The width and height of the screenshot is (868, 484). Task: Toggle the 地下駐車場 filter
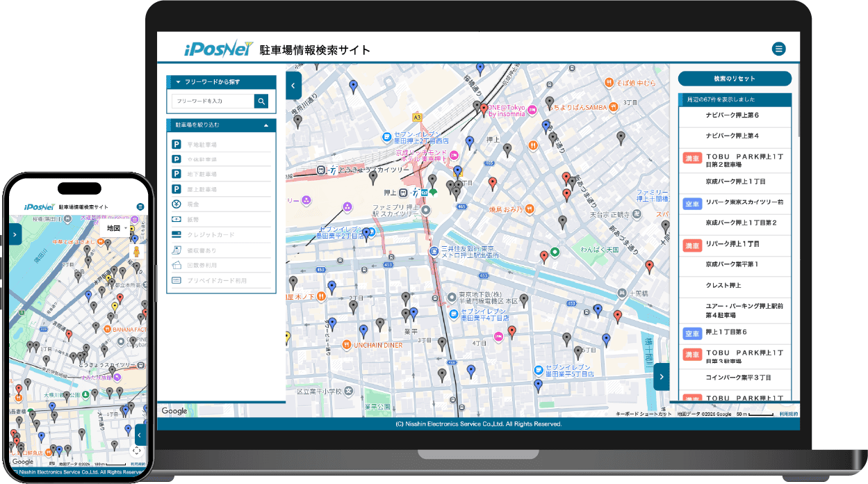tap(221, 175)
